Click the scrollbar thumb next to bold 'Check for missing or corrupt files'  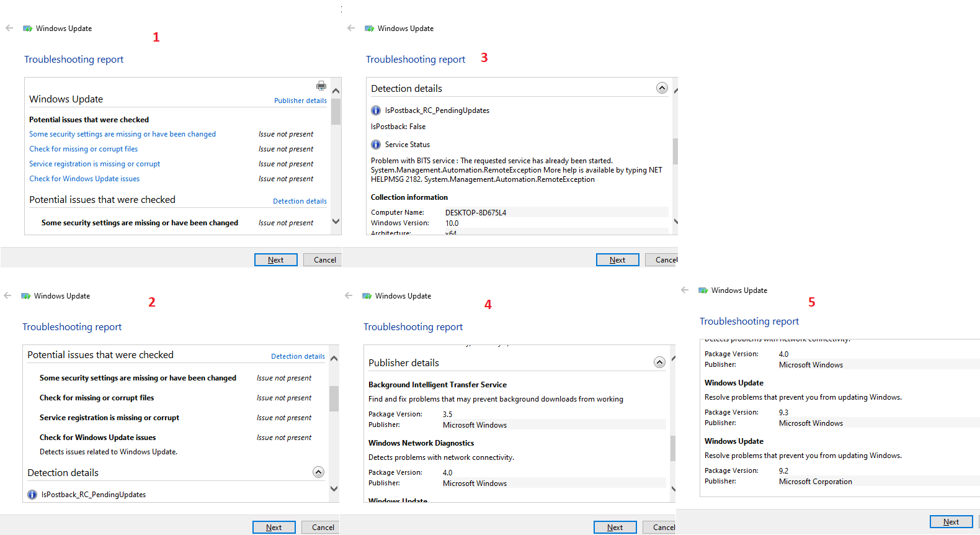pyautogui.click(x=334, y=398)
